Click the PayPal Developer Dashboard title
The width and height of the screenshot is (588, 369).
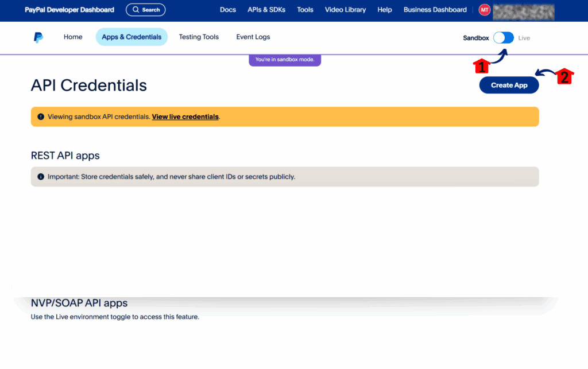[69, 10]
